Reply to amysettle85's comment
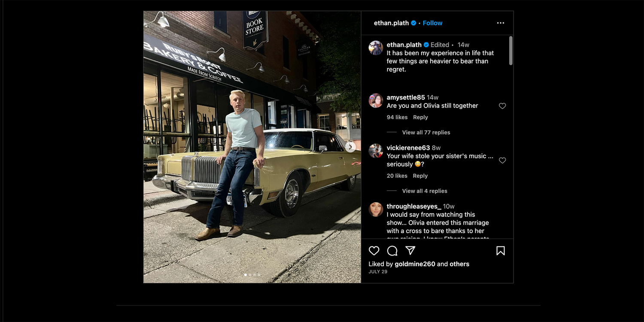Viewport: 644px width, 322px height. pyautogui.click(x=420, y=117)
